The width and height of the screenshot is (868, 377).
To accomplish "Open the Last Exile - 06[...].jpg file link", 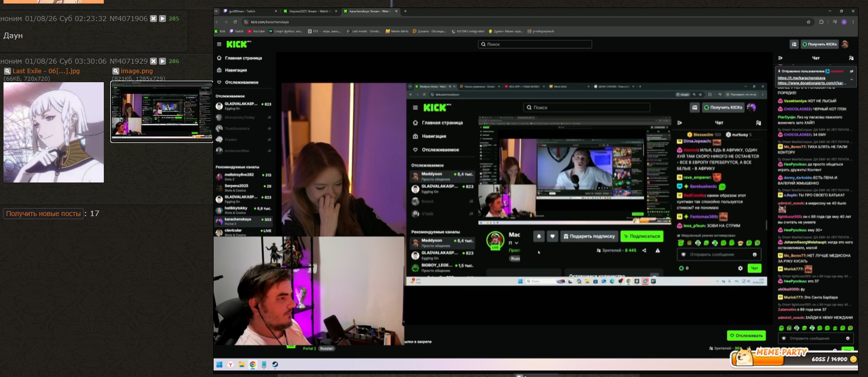I will coord(46,71).
